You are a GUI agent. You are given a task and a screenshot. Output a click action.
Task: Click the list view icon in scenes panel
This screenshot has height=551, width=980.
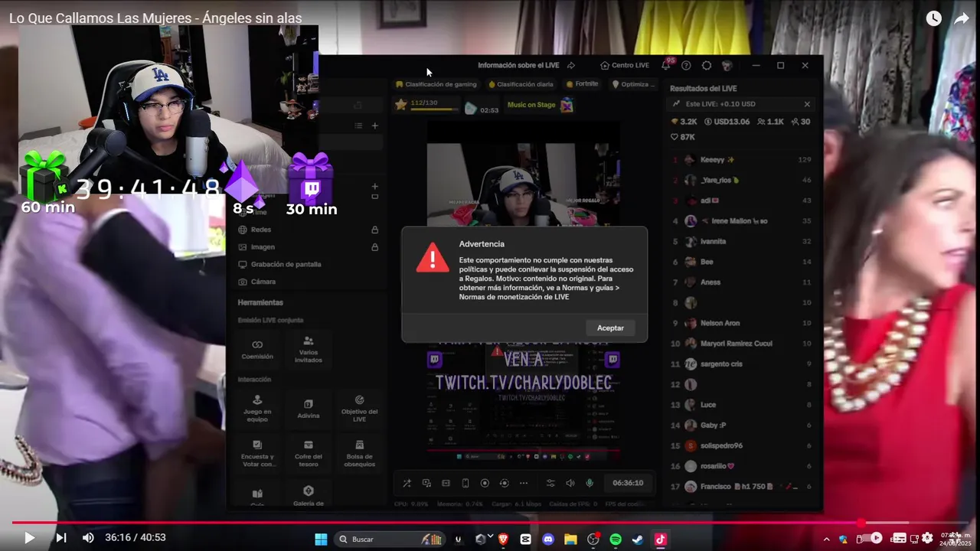(358, 126)
